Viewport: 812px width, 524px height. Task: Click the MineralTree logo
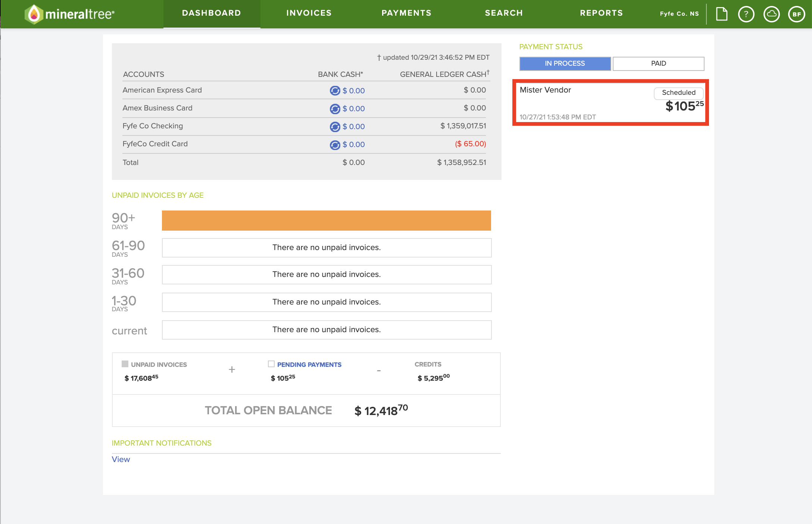(69, 14)
